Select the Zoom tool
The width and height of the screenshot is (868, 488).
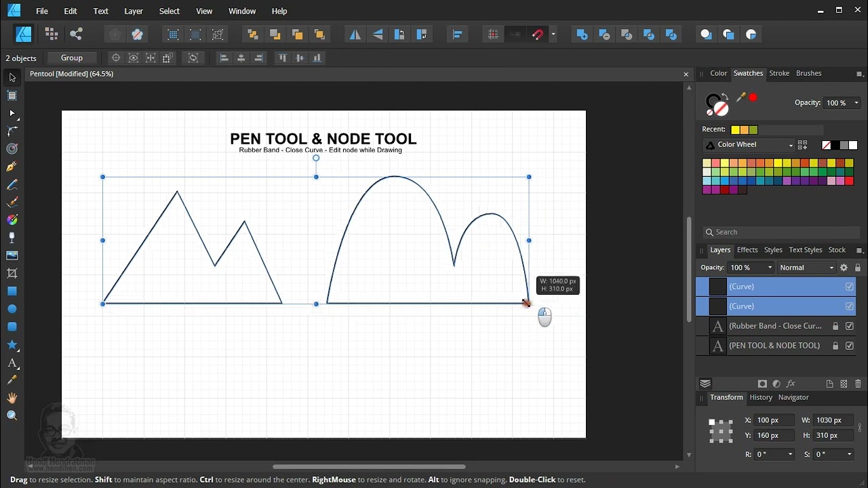pos(12,415)
